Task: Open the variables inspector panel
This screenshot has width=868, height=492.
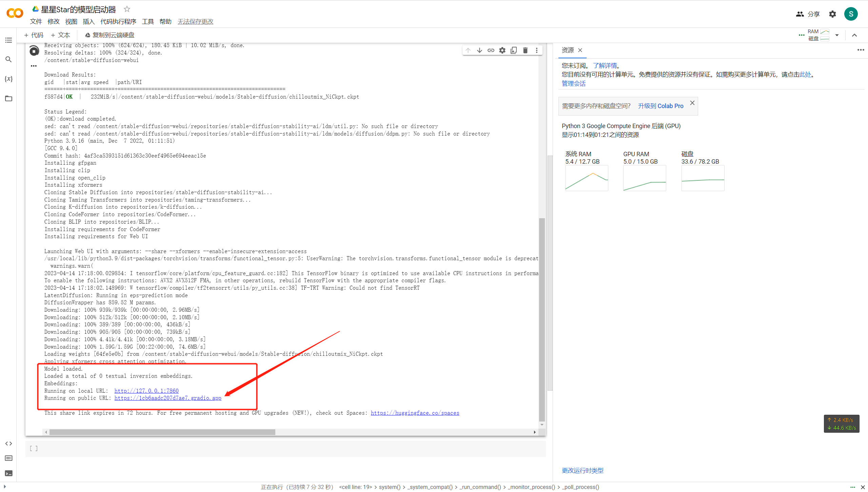Action: click(x=8, y=79)
